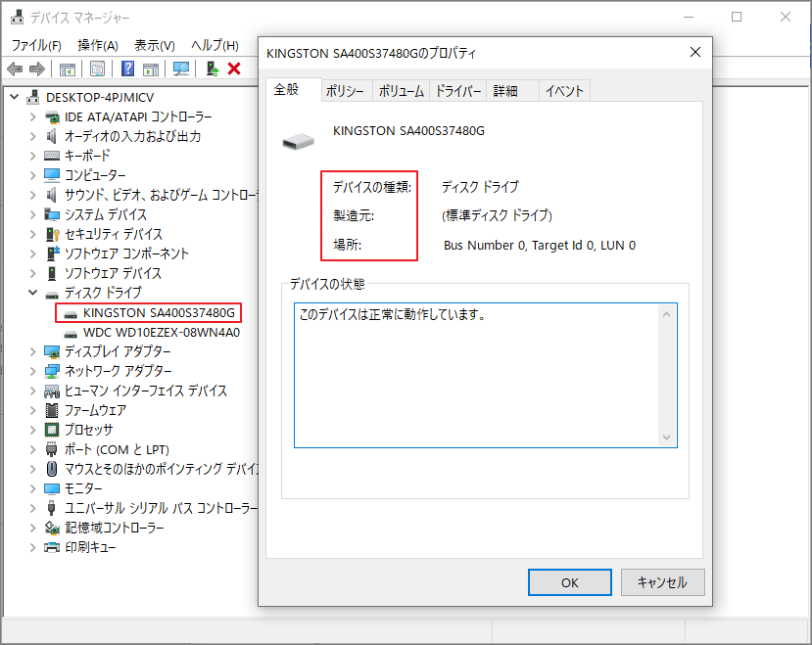The image size is (812, 645).
Task: Click the キャンセル button
Action: pyautogui.click(x=662, y=583)
